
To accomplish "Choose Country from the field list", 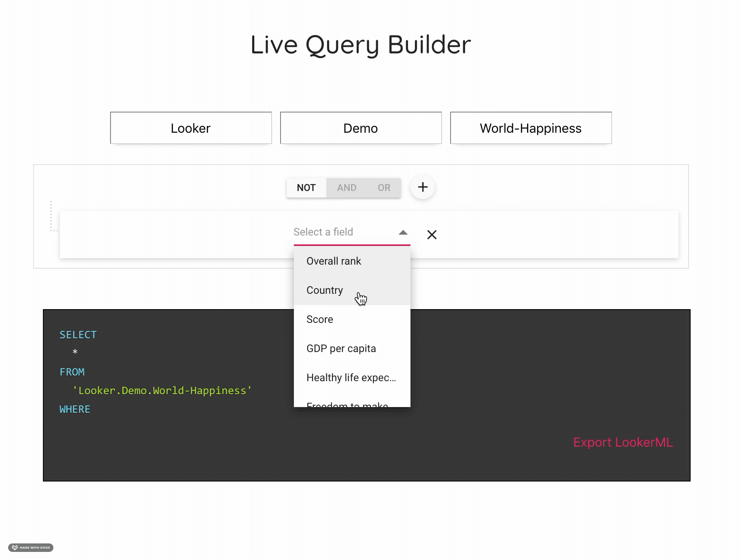I will pos(352,290).
